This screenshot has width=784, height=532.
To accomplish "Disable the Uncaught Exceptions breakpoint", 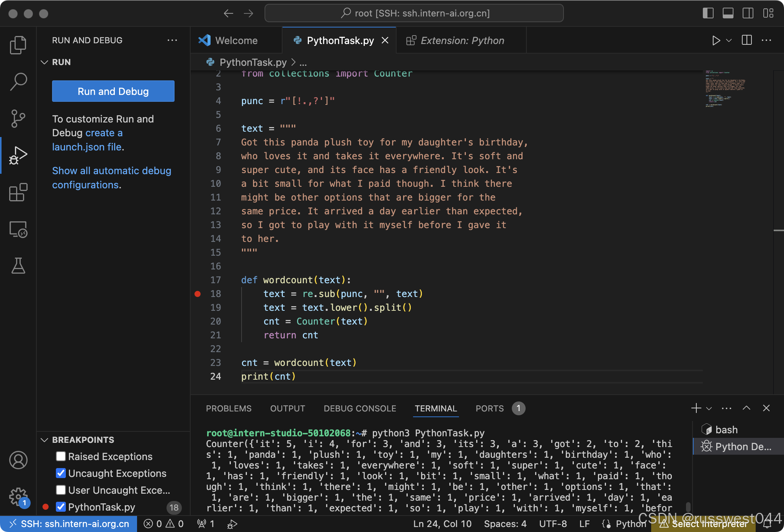I will point(60,473).
